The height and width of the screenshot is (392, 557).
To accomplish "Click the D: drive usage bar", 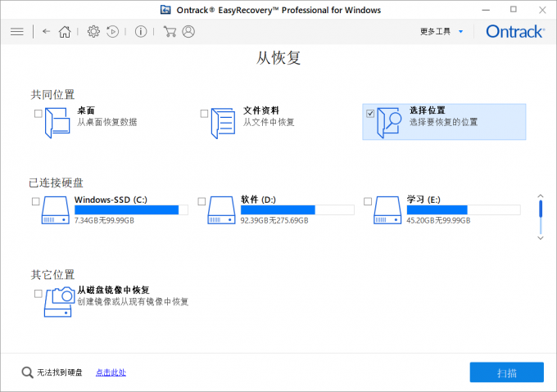I will click(297, 210).
